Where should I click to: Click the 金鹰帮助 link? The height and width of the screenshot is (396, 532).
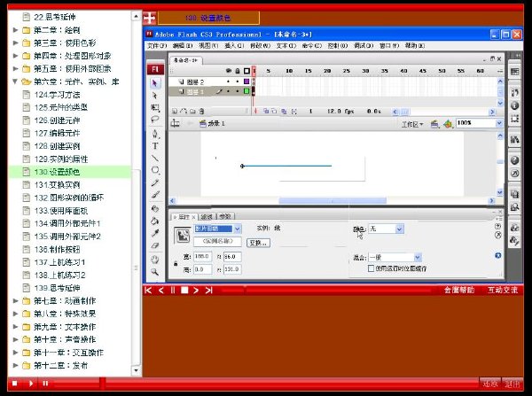pos(459,290)
